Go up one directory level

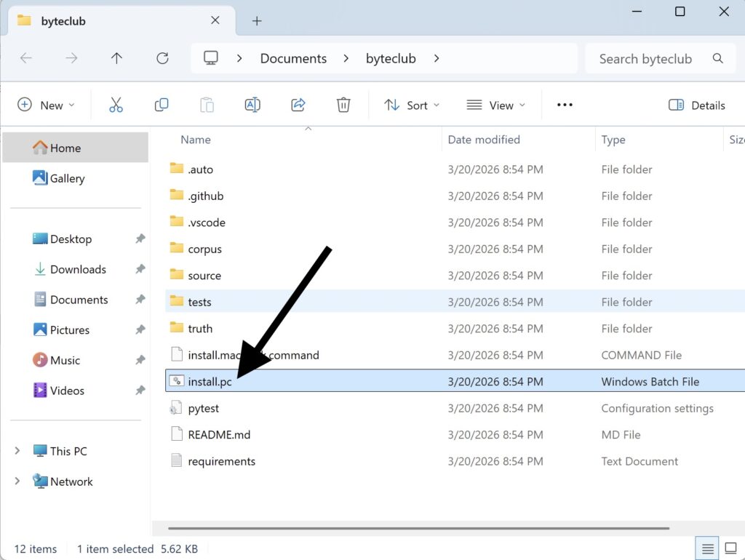[x=116, y=59]
